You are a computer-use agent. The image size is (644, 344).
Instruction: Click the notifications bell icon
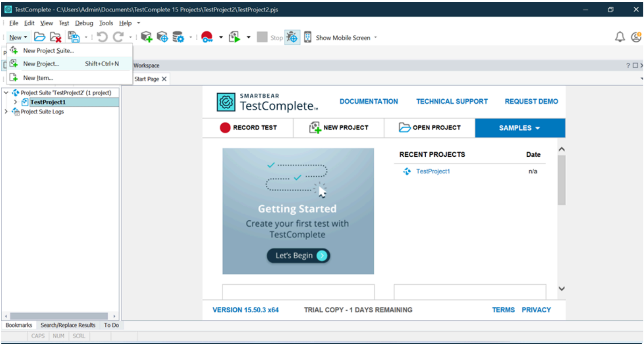point(620,37)
